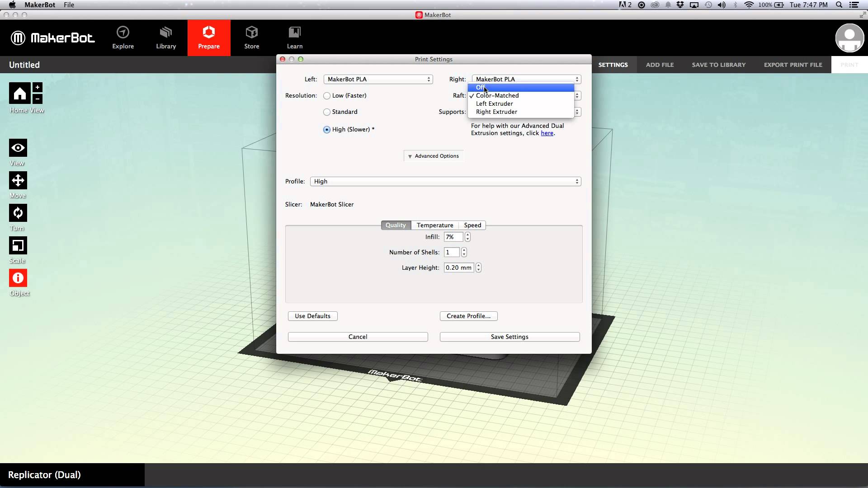Select the Scale tool
The image size is (868, 488).
[18, 245]
